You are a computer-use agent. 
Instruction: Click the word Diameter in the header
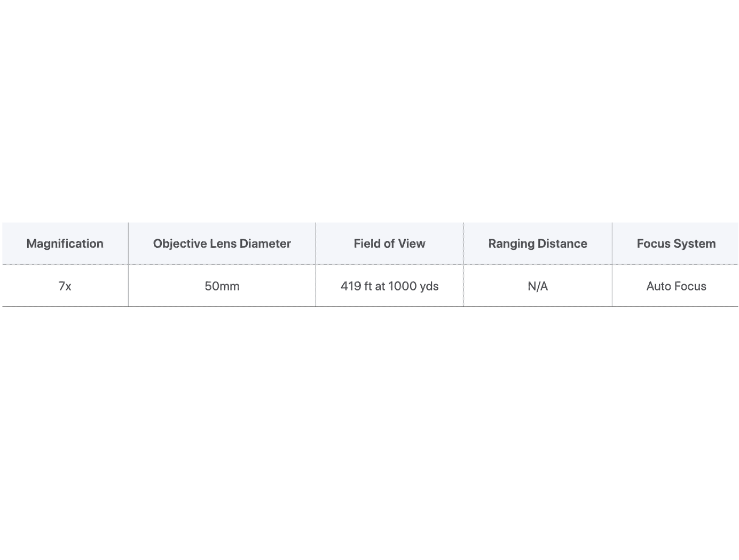[x=265, y=243]
